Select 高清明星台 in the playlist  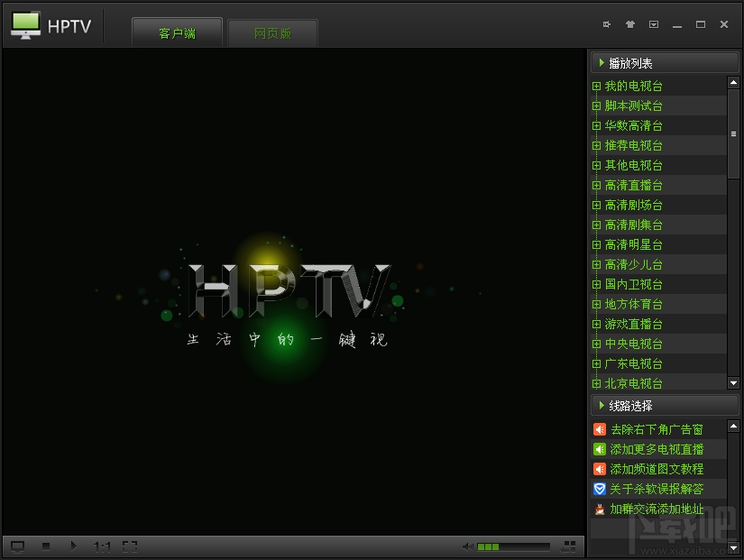tap(633, 245)
